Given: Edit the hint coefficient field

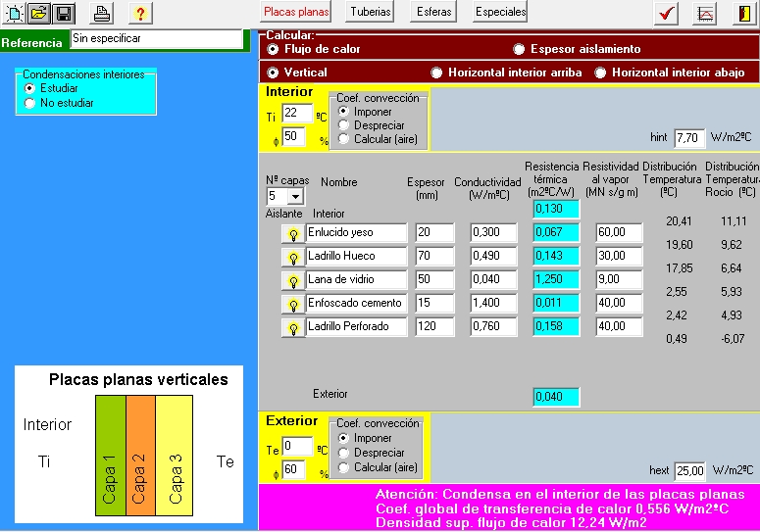Looking at the screenshot, I should [689, 138].
